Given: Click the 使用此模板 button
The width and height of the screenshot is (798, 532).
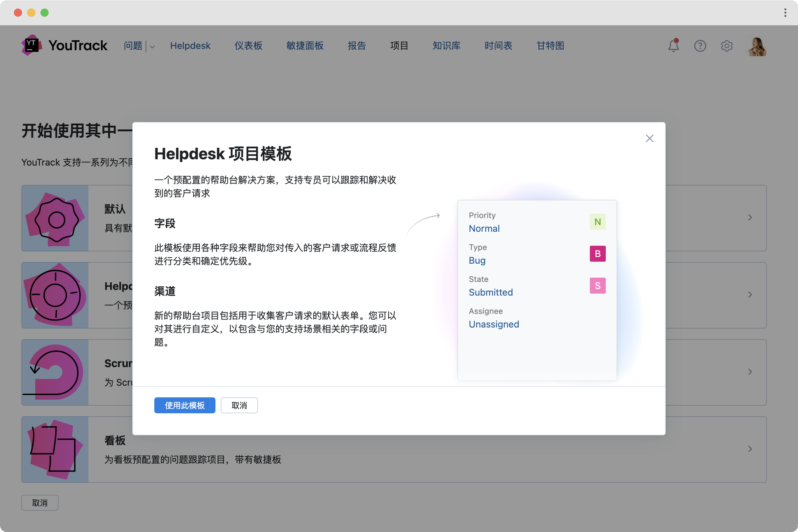Looking at the screenshot, I should (185, 405).
